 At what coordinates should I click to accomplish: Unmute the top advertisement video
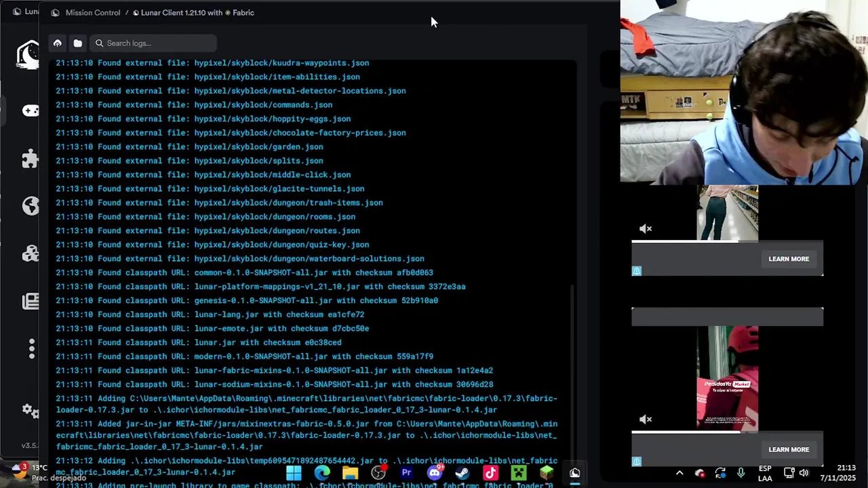646,229
